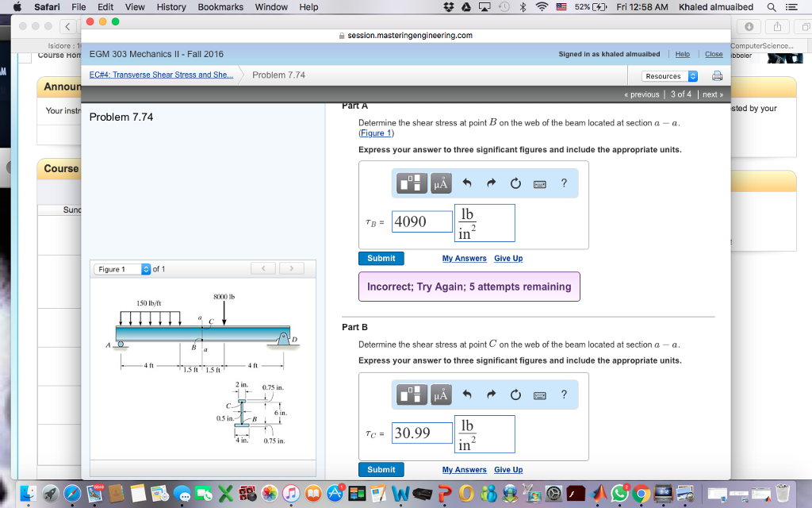Screen dimensions: 812x508
Task: Undo last edit in Part B toolbar
Action: [x=467, y=394]
